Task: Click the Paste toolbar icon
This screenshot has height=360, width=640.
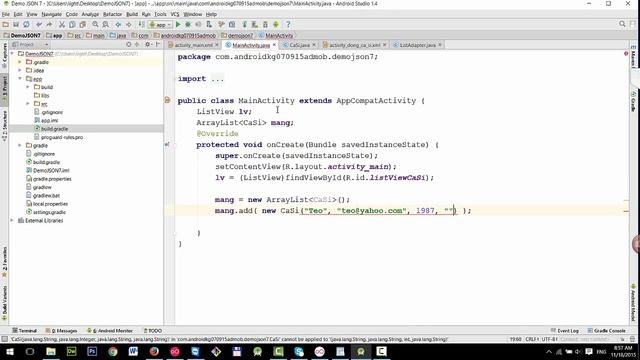Action: point(82,24)
